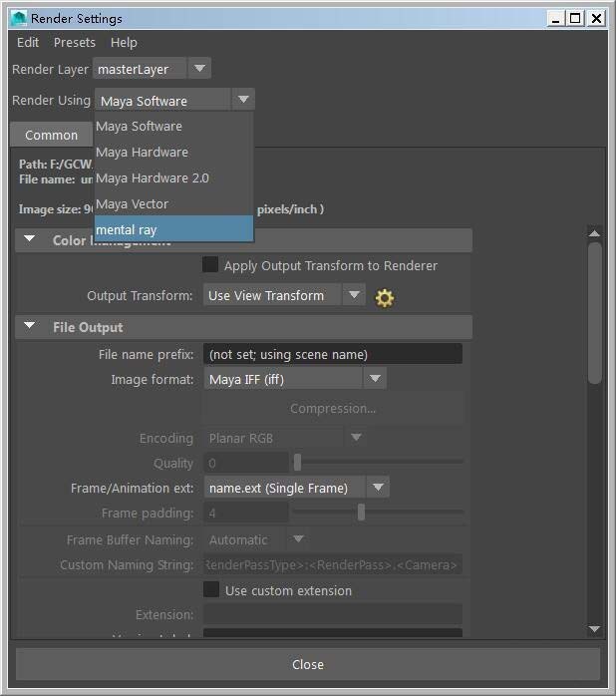Viewport: 616px width, 696px height.
Task: Close the Render Settings window with X
Action: [596, 18]
